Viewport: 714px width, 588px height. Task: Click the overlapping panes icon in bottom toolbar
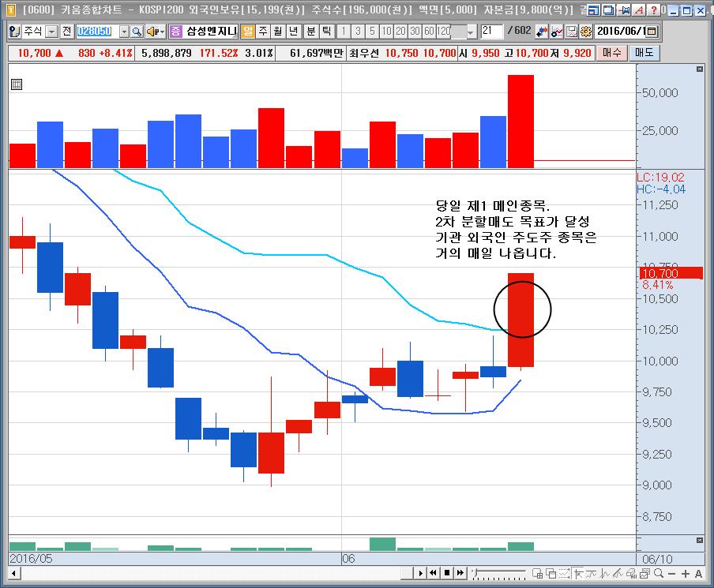point(551,574)
